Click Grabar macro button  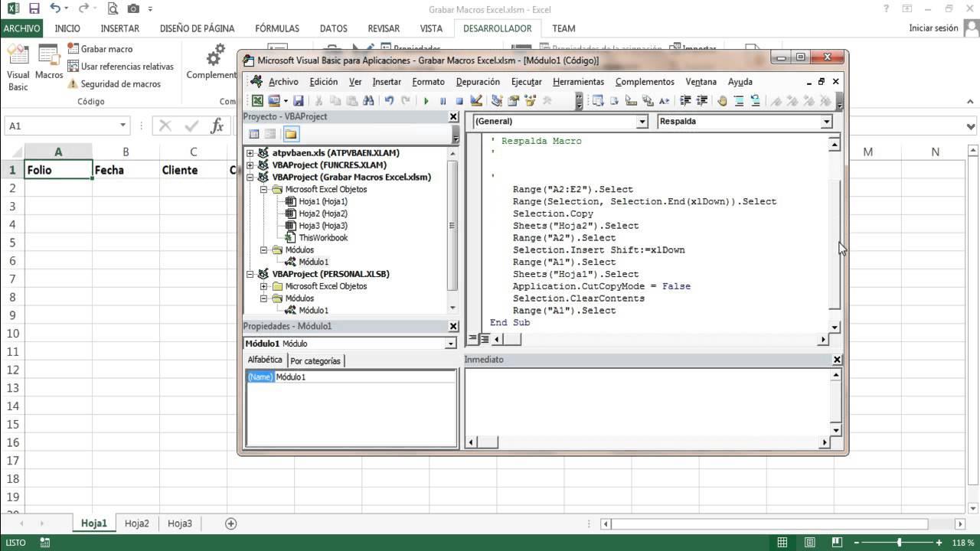click(x=100, y=49)
